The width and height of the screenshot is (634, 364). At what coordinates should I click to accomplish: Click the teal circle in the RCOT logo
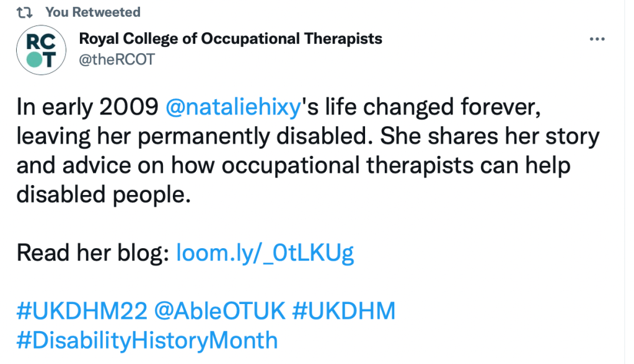[33, 59]
